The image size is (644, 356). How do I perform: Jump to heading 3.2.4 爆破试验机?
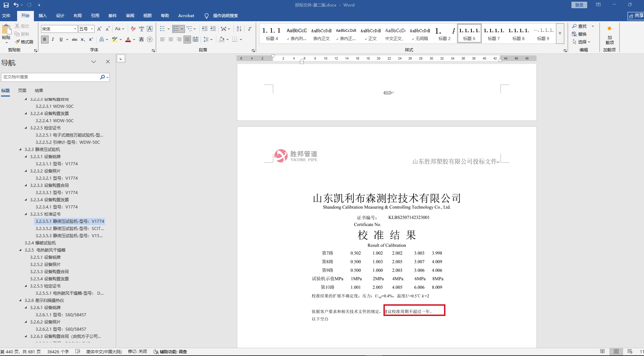click(x=40, y=243)
